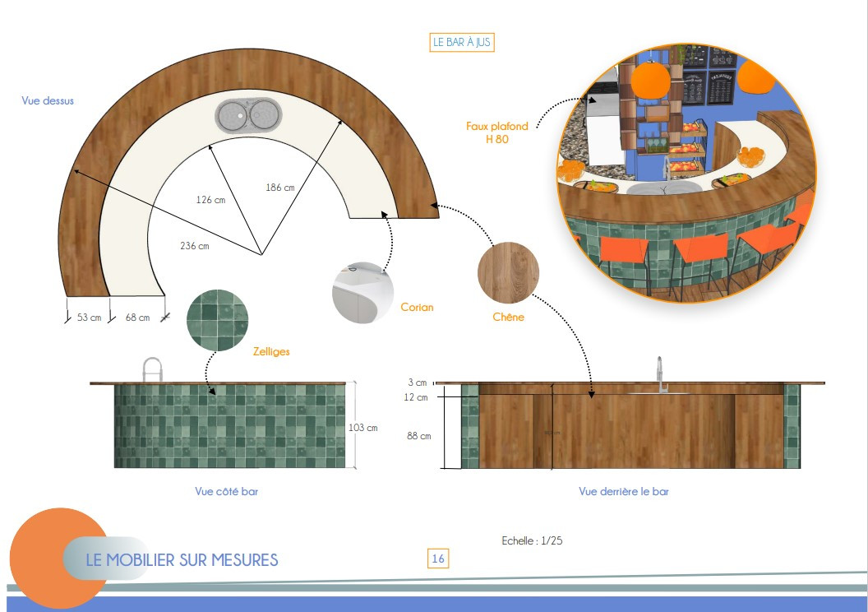Select the 126 cm radius dimension label

(x=211, y=200)
